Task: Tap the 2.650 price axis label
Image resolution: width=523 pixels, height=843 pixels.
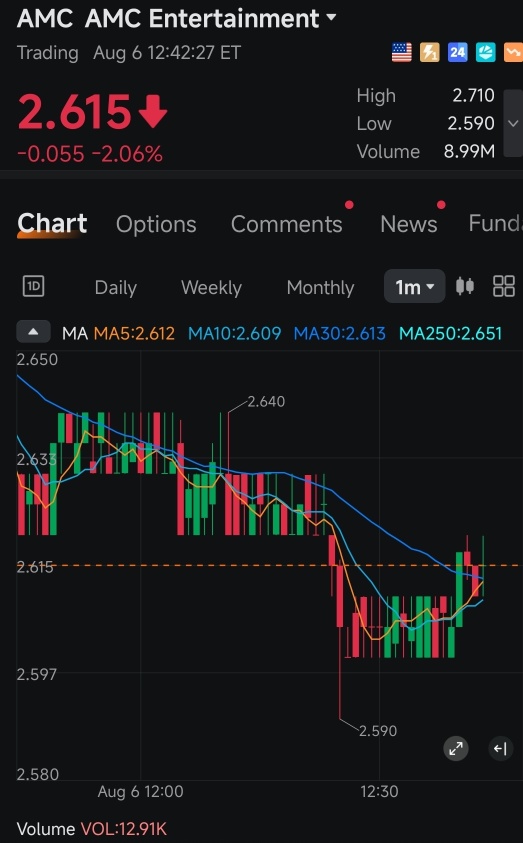Action: (x=37, y=359)
